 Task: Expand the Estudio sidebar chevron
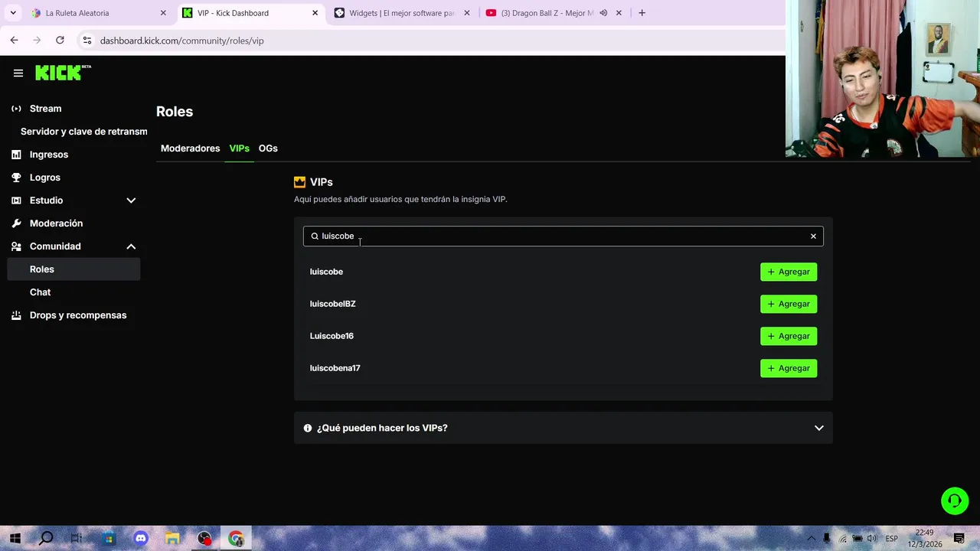(131, 201)
